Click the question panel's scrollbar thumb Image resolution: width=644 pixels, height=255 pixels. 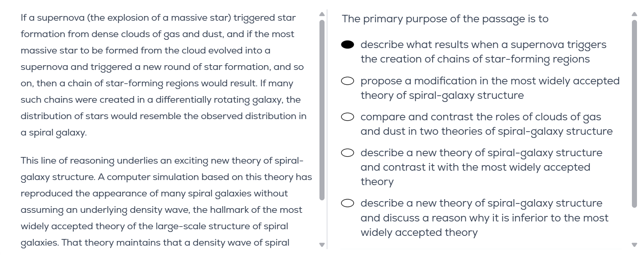(634, 113)
